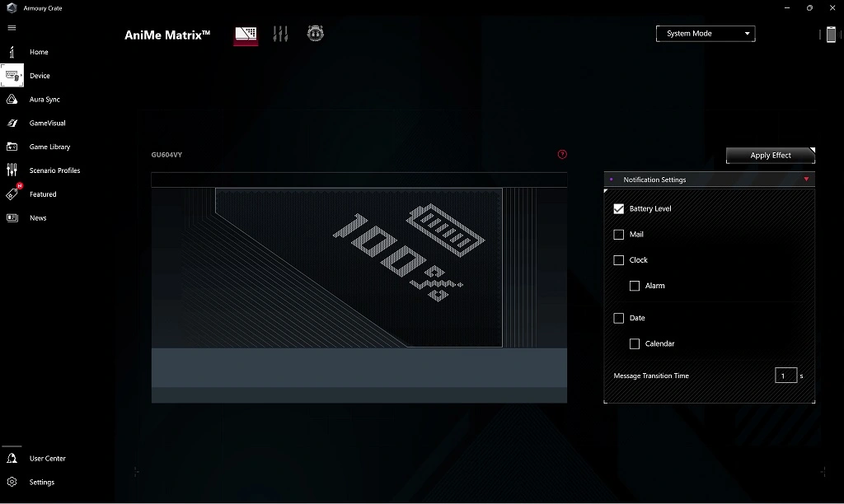Image resolution: width=844 pixels, height=504 pixels.
Task: Minimize the Armoury Crate window
Action: click(787, 7)
